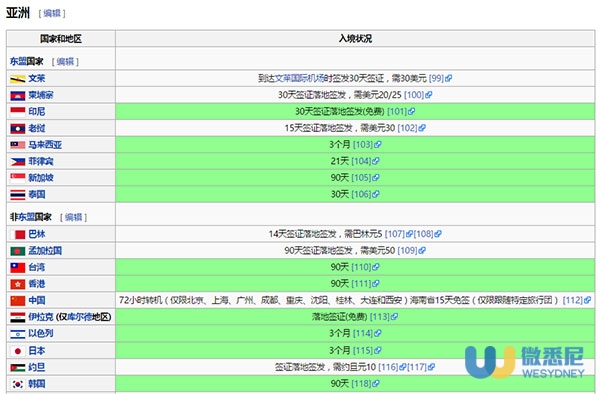This screenshot has height=394, width=600.
Task: Click the Singapore flag icon
Action: tap(18, 178)
